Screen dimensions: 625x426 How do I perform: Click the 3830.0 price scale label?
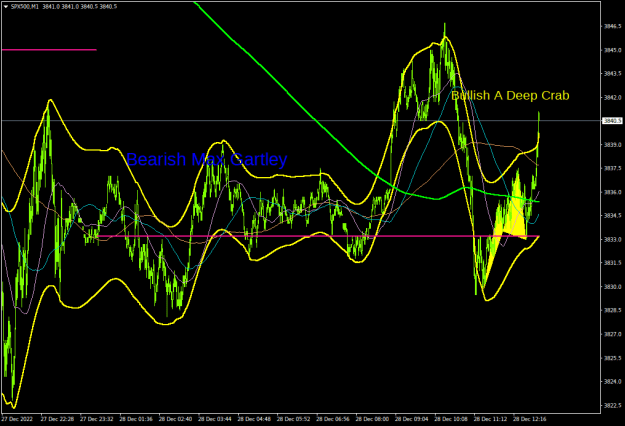[x=612, y=287]
